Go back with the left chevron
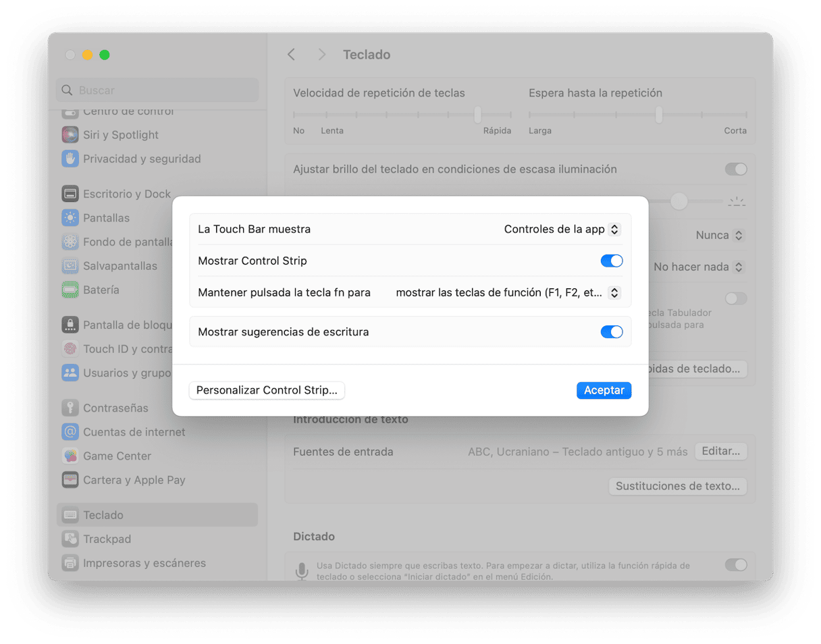821x644 pixels. click(291, 55)
